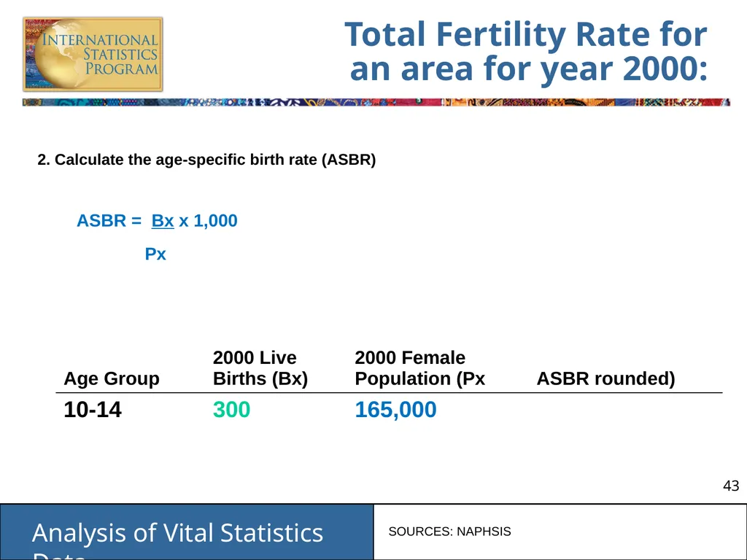Click the 'Analysis of Vital Statistics' footer title
Image resolution: width=747 pixels, height=560 pixels.
[178, 533]
